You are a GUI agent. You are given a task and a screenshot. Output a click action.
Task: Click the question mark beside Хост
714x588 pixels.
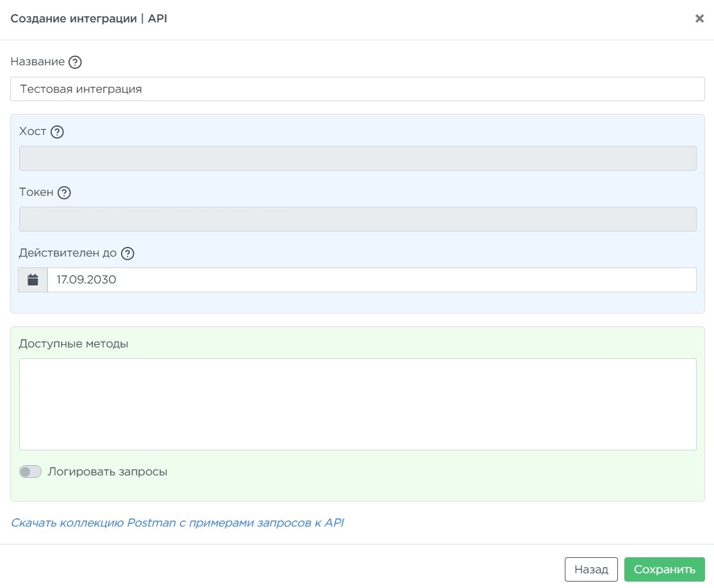[x=58, y=132]
